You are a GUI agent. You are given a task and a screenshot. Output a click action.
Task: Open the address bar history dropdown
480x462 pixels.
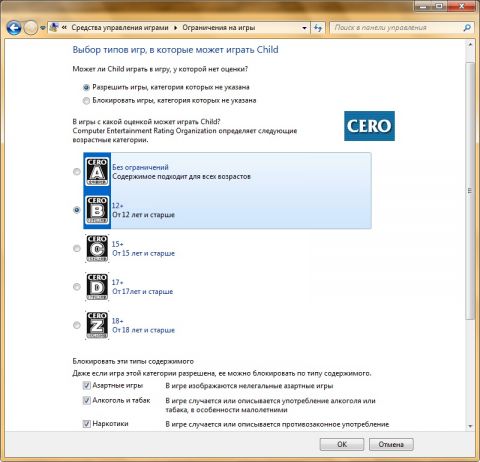coord(304,28)
